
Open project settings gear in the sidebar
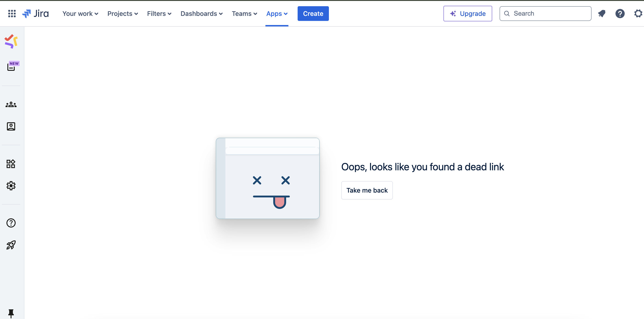[x=11, y=186]
